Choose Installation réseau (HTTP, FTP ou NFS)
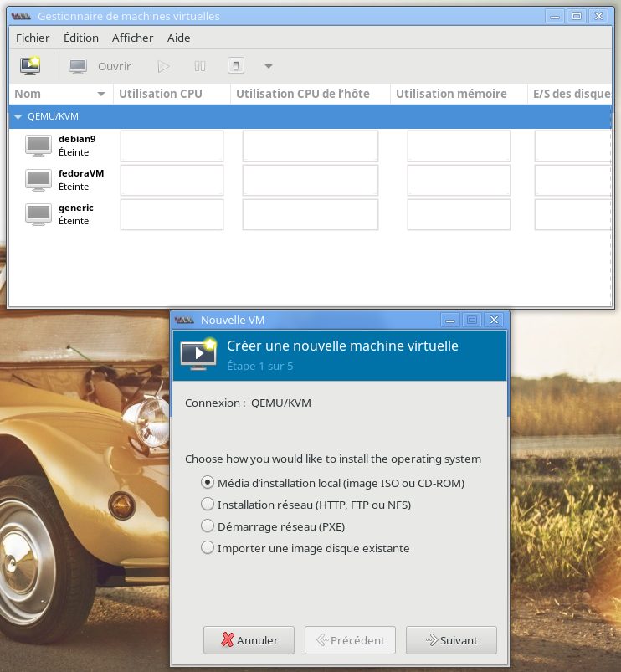This screenshot has height=672, width=621. click(208, 505)
